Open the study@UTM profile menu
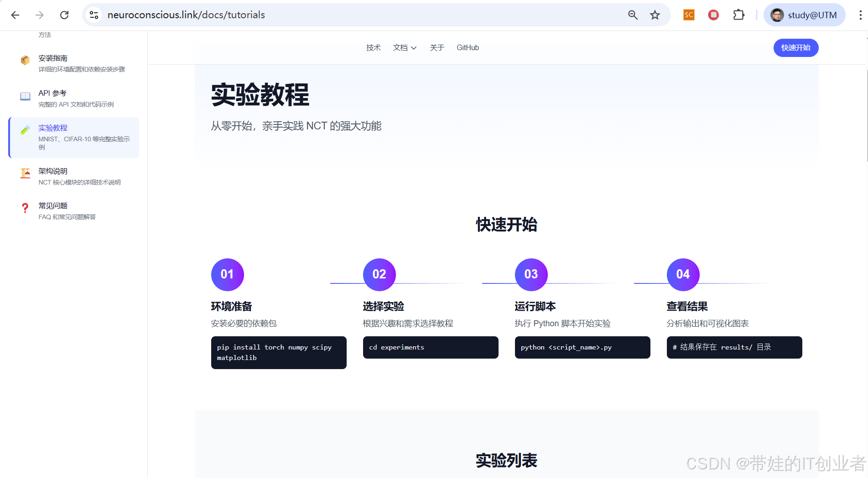This screenshot has height=478, width=868. (804, 15)
